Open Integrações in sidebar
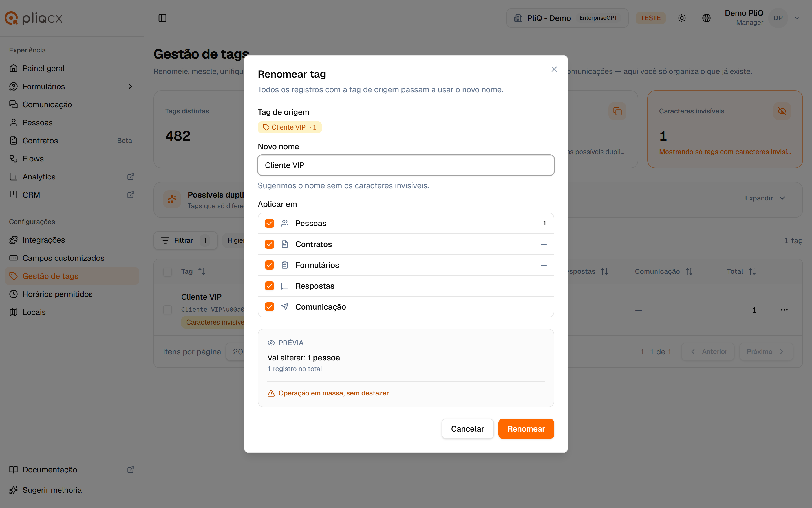 tap(72, 240)
